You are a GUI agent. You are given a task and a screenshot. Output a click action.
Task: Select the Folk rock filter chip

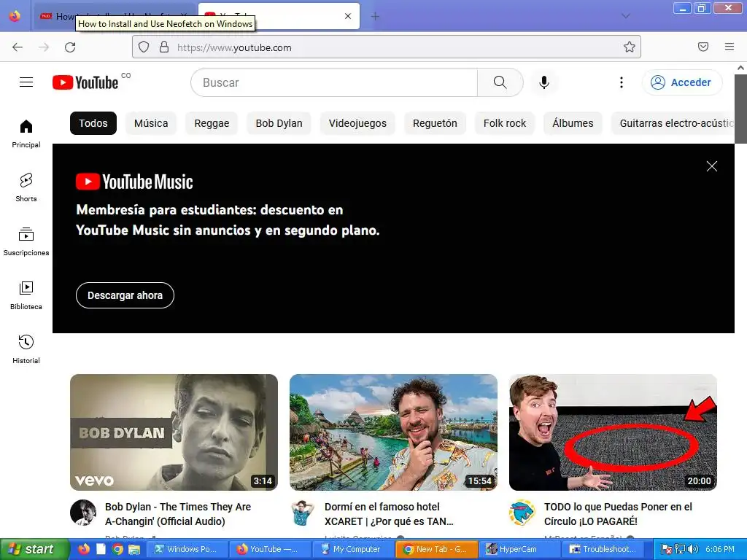tap(505, 123)
